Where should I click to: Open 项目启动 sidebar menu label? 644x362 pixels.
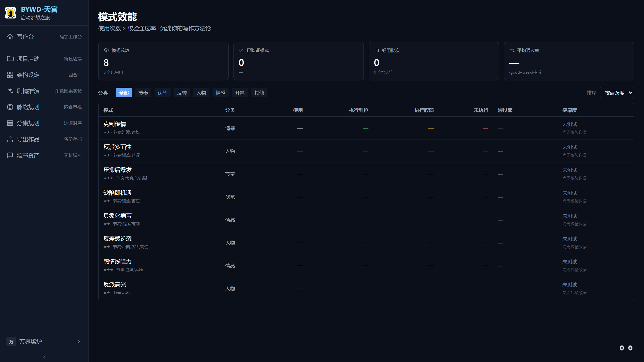click(28, 59)
